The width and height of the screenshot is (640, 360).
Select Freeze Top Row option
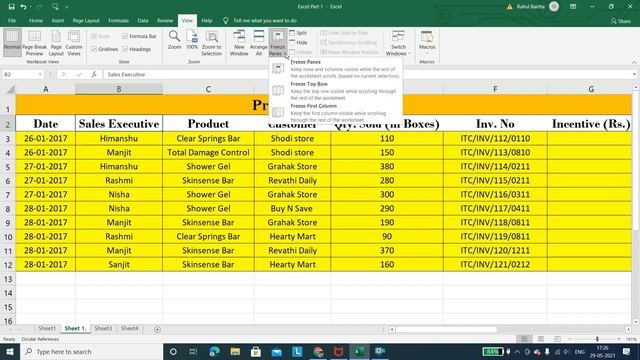(x=336, y=91)
